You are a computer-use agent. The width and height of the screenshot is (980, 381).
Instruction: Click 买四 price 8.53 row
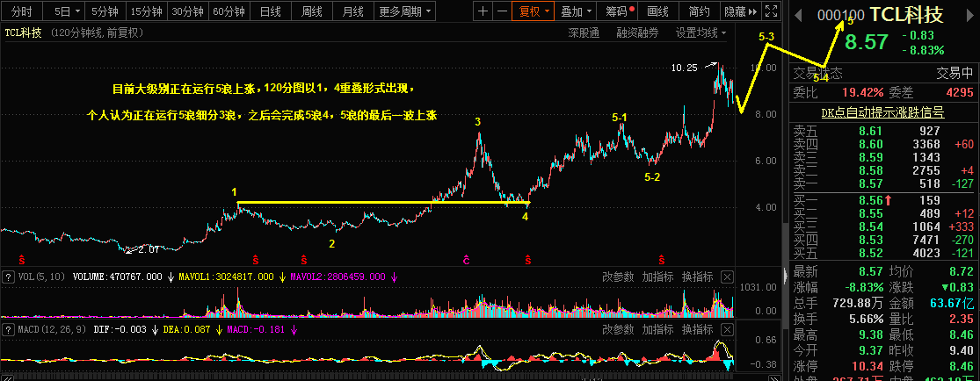(x=883, y=240)
